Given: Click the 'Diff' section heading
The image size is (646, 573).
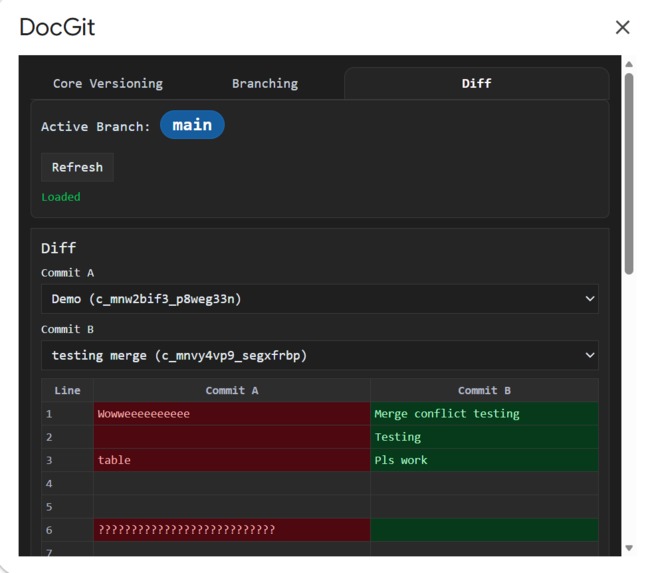Looking at the screenshot, I should (59, 248).
